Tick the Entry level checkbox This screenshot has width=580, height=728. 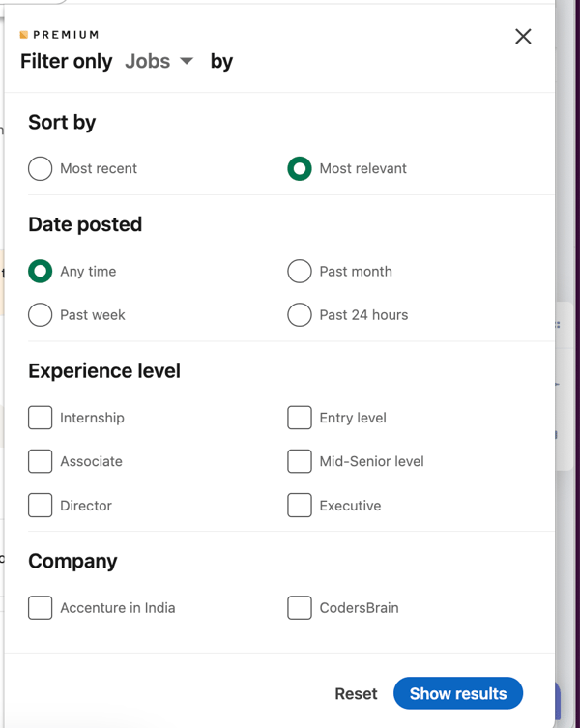[300, 418]
